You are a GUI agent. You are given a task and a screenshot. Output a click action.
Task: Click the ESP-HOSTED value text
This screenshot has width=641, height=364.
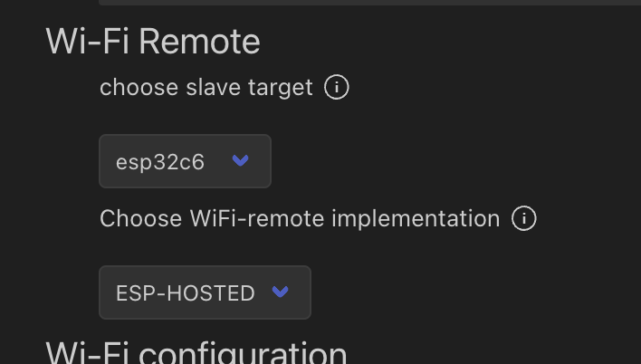click(x=186, y=293)
